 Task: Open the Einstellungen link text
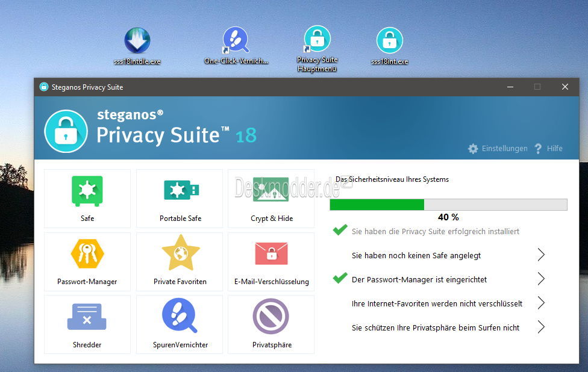(x=504, y=149)
